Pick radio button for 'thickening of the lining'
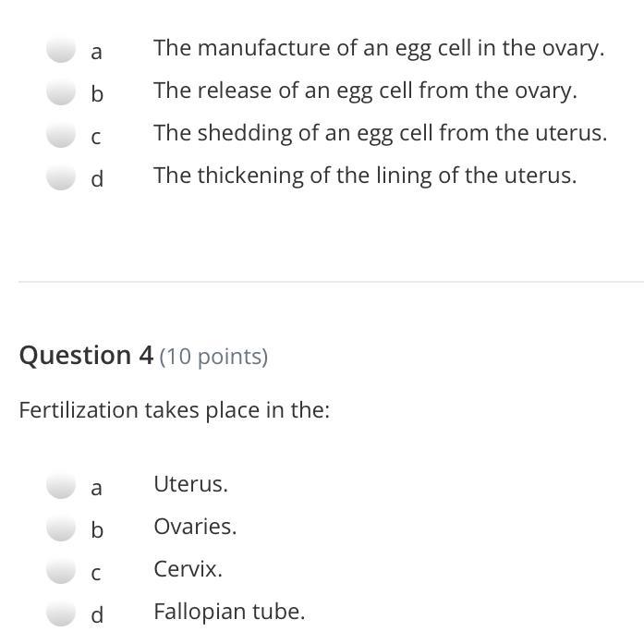 pos(61,176)
